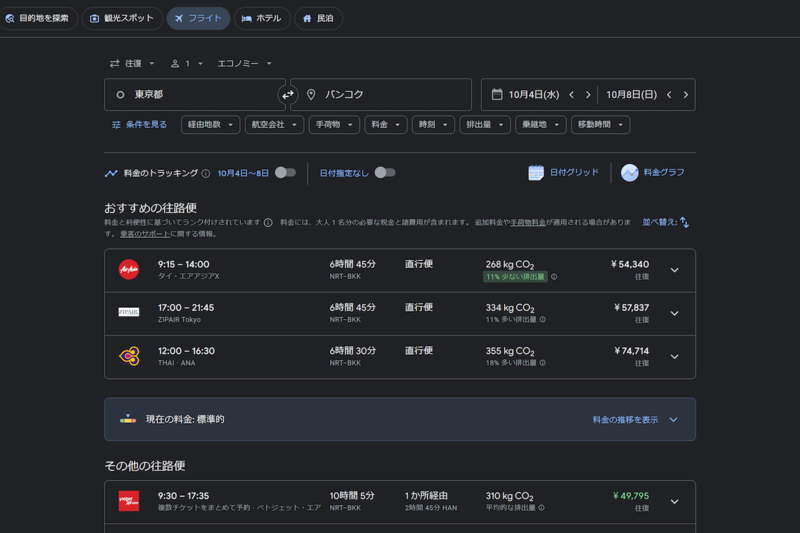Go to next return date from 10月8日

coord(685,95)
